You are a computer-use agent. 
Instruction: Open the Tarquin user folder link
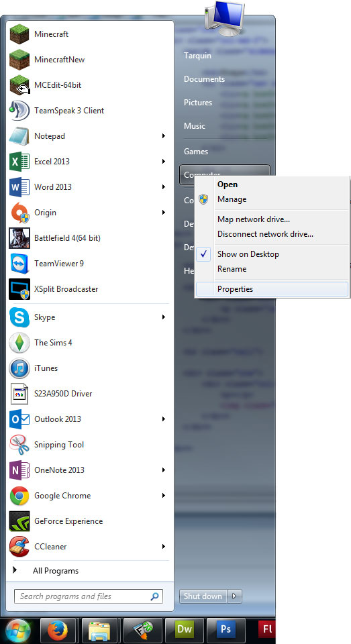[198, 56]
